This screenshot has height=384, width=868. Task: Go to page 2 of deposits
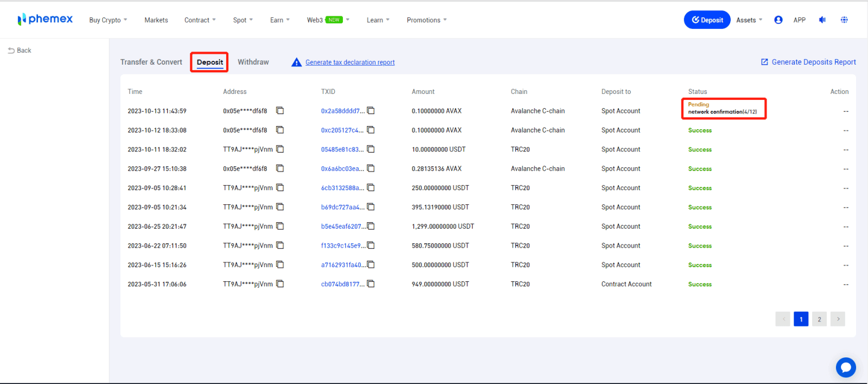(x=819, y=319)
